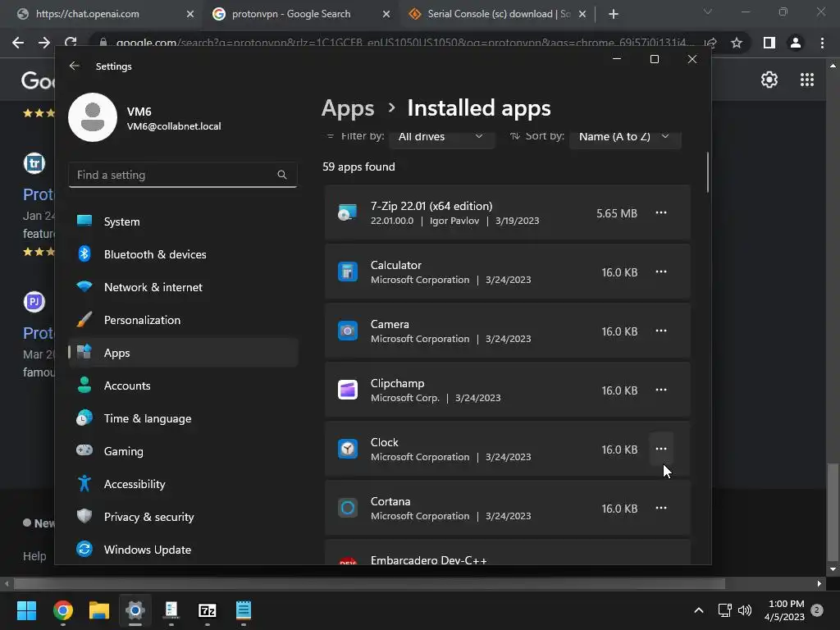Open Filter by All drives dropdown

(x=441, y=137)
